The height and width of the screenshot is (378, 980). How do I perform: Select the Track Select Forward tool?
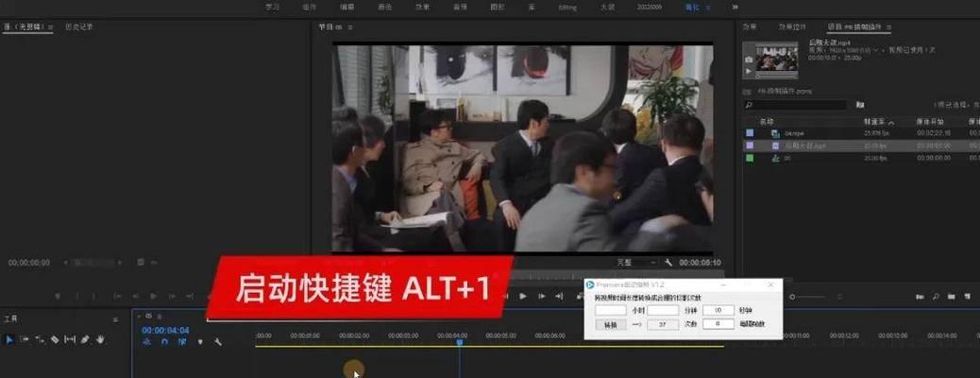[x=25, y=339]
